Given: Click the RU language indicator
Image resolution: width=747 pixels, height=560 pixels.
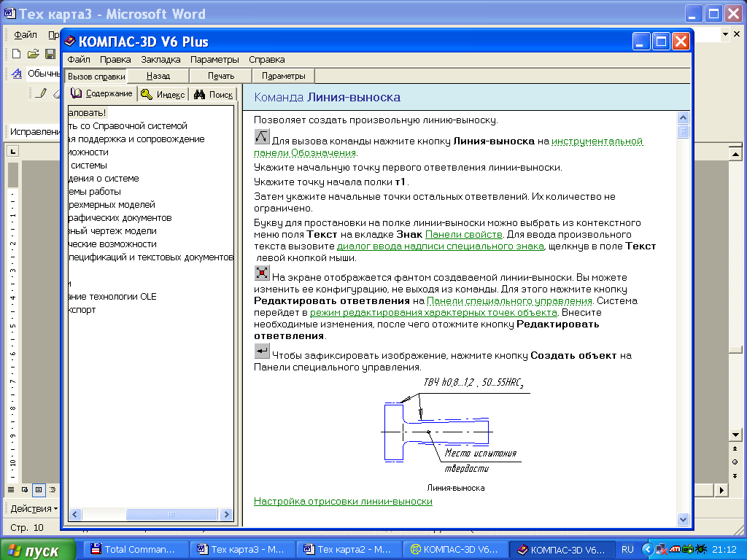Looking at the screenshot, I should pos(627,549).
